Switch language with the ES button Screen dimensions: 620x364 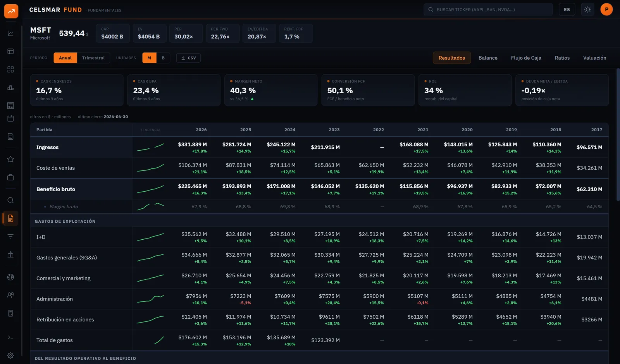(567, 10)
